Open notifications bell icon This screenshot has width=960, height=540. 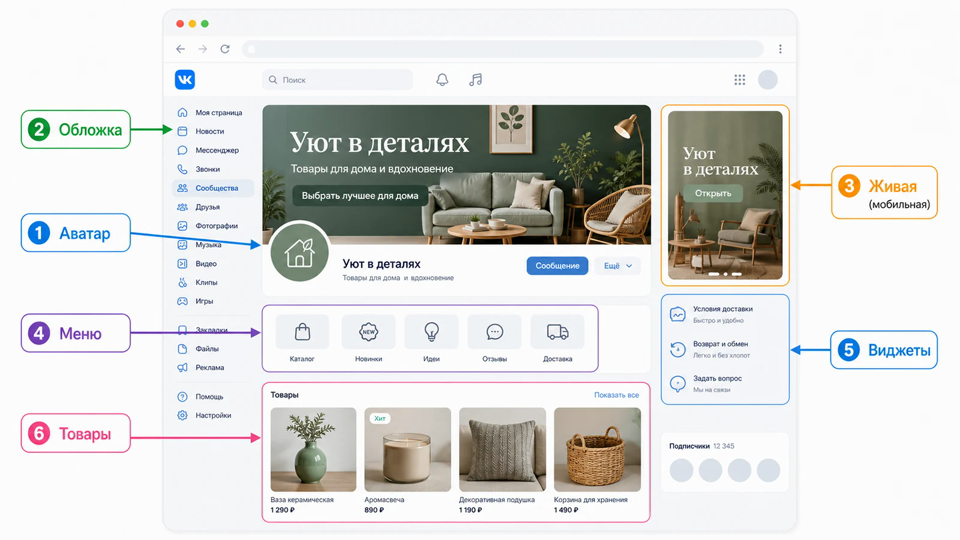[x=442, y=80]
